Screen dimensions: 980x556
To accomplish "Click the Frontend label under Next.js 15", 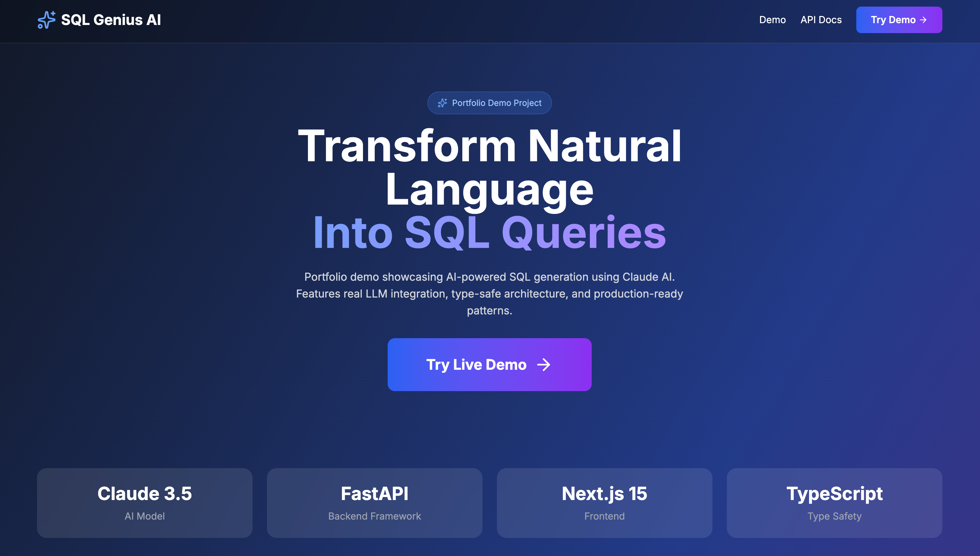I will [x=604, y=516].
